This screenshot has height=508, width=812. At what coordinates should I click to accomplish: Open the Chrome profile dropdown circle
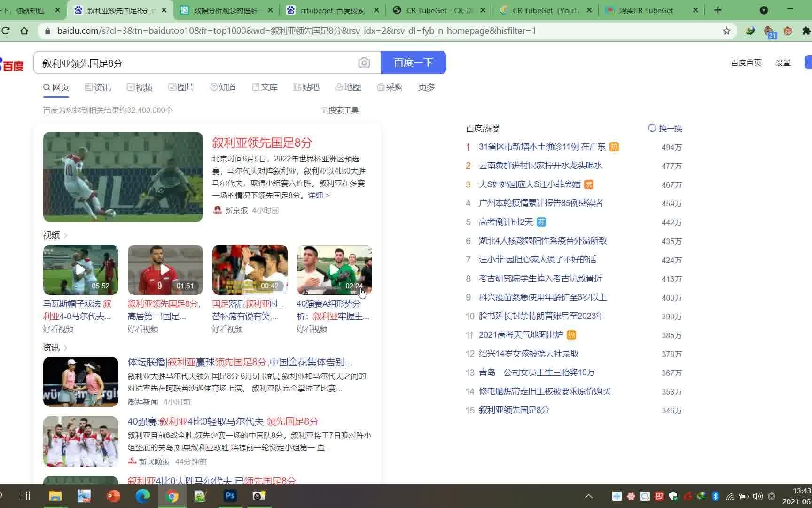click(764, 10)
